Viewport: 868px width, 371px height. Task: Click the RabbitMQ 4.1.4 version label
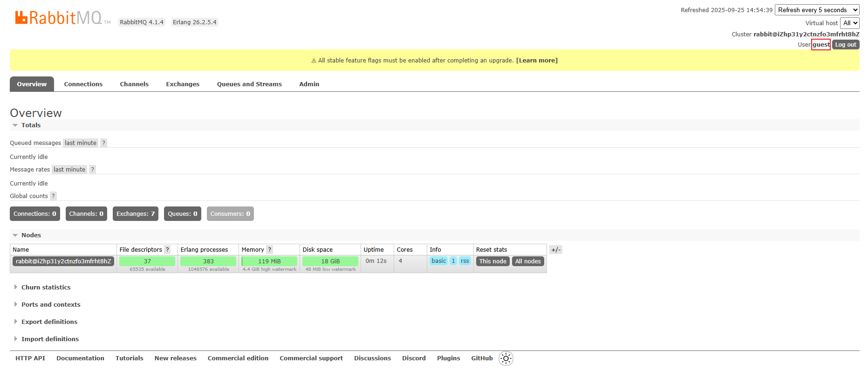point(142,22)
